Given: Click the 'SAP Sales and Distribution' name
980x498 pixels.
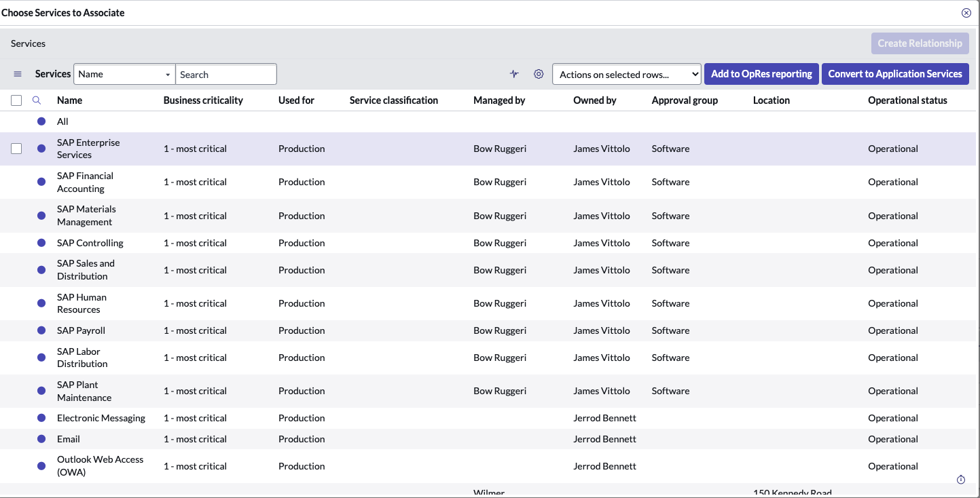Looking at the screenshot, I should 86,270.
